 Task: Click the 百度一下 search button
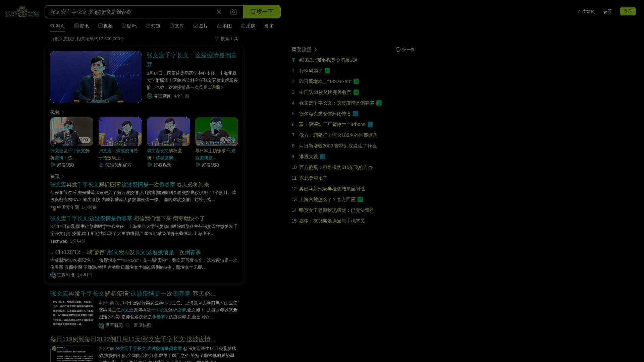262,12
